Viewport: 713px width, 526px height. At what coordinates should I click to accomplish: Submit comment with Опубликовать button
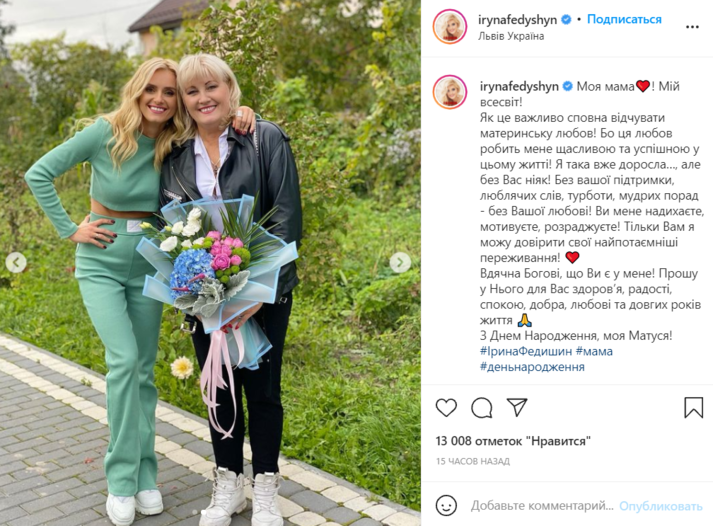click(x=661, y=506)
